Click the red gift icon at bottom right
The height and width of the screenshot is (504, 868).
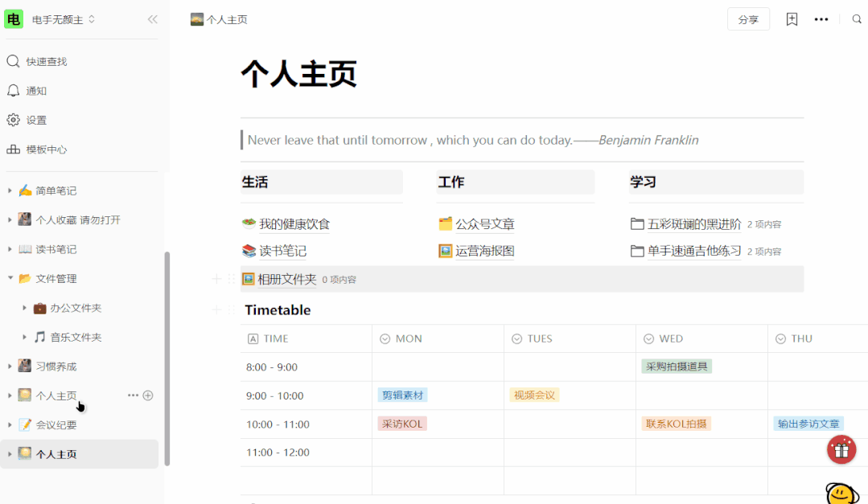point(841,449)
